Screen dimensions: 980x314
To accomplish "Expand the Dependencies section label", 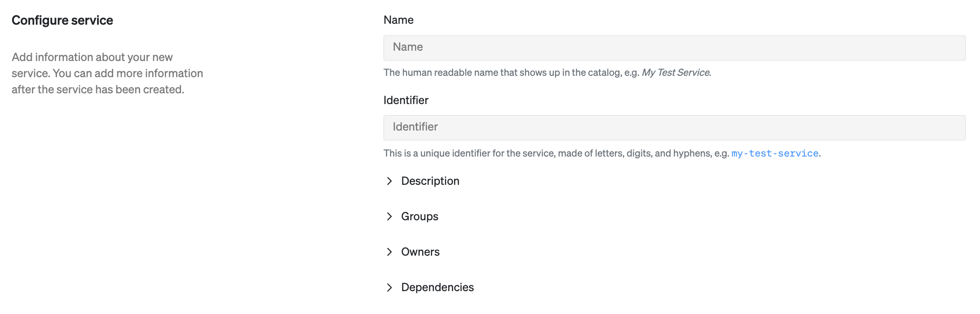I will click(437, 287).
